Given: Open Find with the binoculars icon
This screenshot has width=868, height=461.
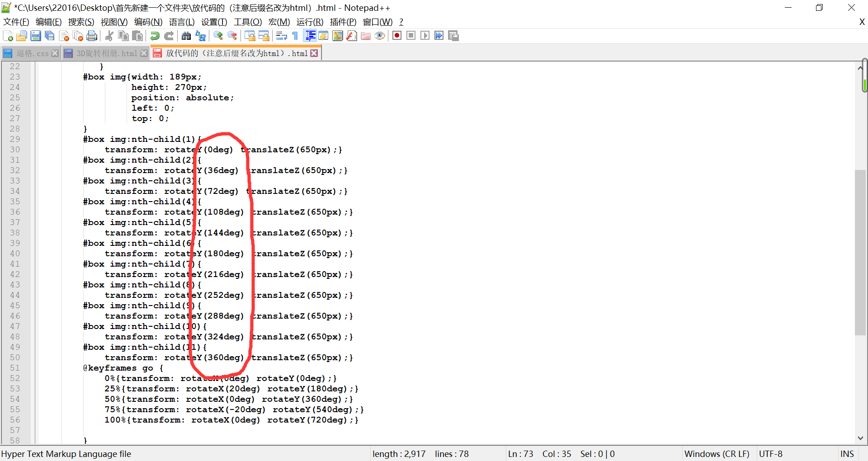Looking at the screenshot, I should (186, 36).
